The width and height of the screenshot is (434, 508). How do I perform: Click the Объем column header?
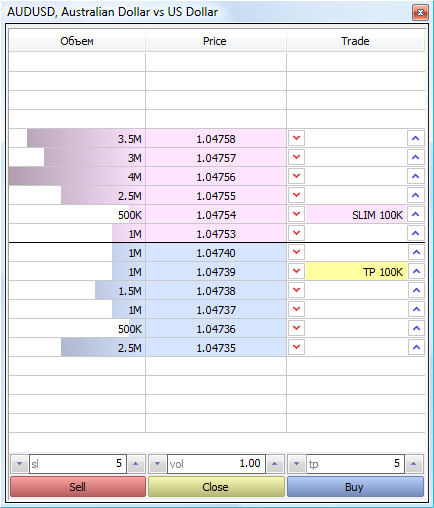pyautogui.click(x=77, y=41)
